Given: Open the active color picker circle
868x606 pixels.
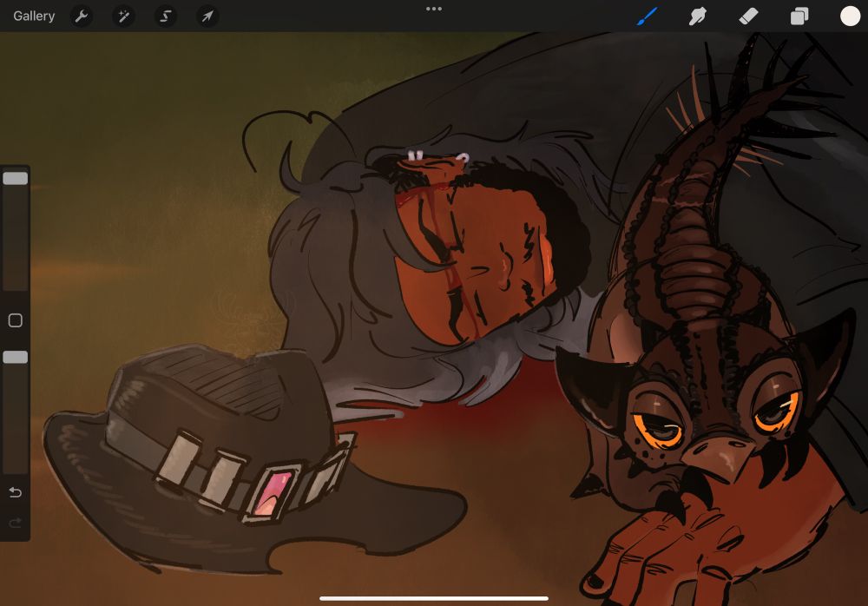Looking at the screenshot, I should (x=851, y=16).
